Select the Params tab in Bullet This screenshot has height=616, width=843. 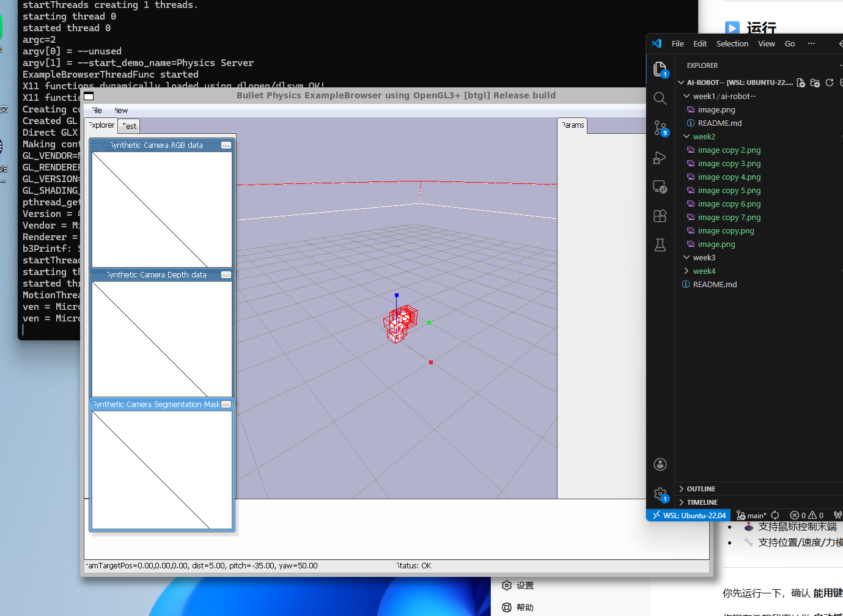coord(573,125)
